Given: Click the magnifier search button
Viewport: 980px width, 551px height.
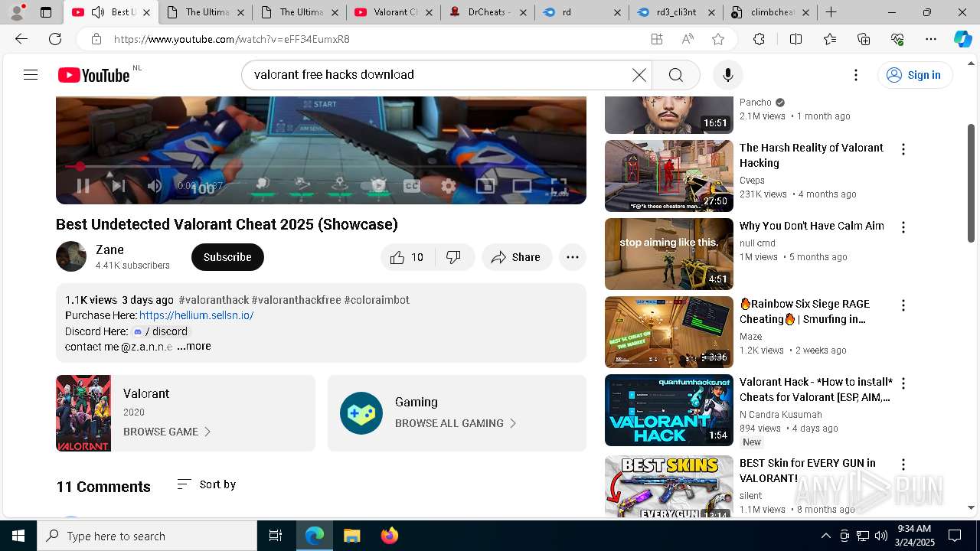Looking at the screenshot, I should (x=675, y=74).
